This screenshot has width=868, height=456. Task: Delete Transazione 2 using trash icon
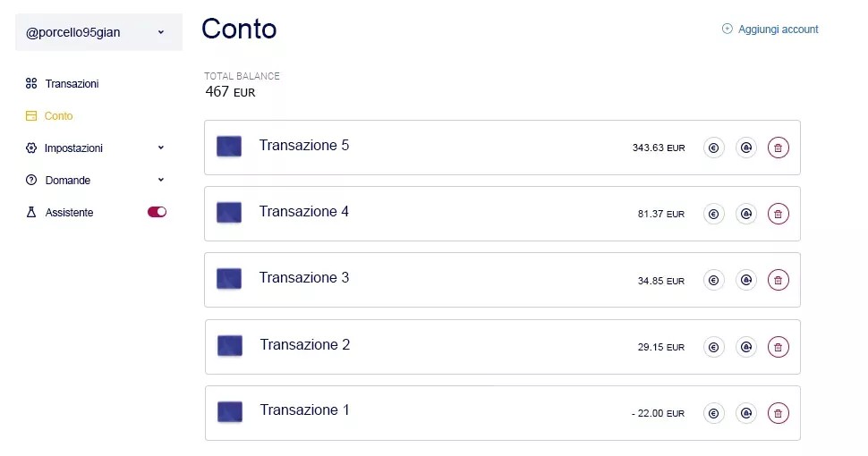[778, 347]
